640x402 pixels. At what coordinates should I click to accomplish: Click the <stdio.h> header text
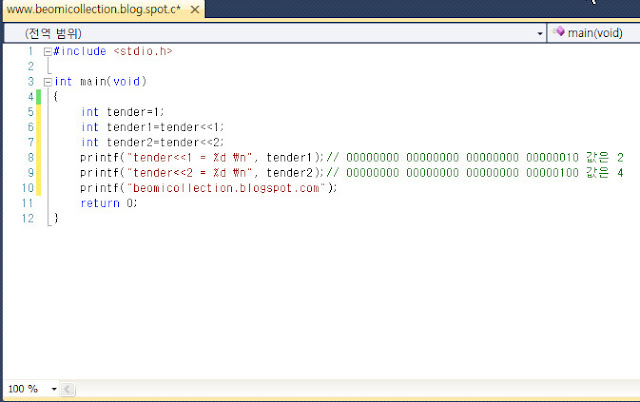(x=143, y=51)
